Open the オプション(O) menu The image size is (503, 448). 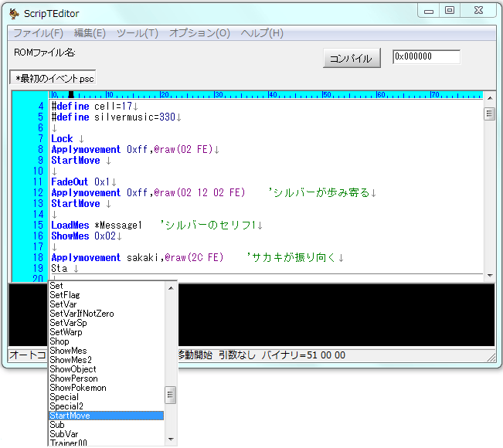pyautogui.click(x=199, y=33)
